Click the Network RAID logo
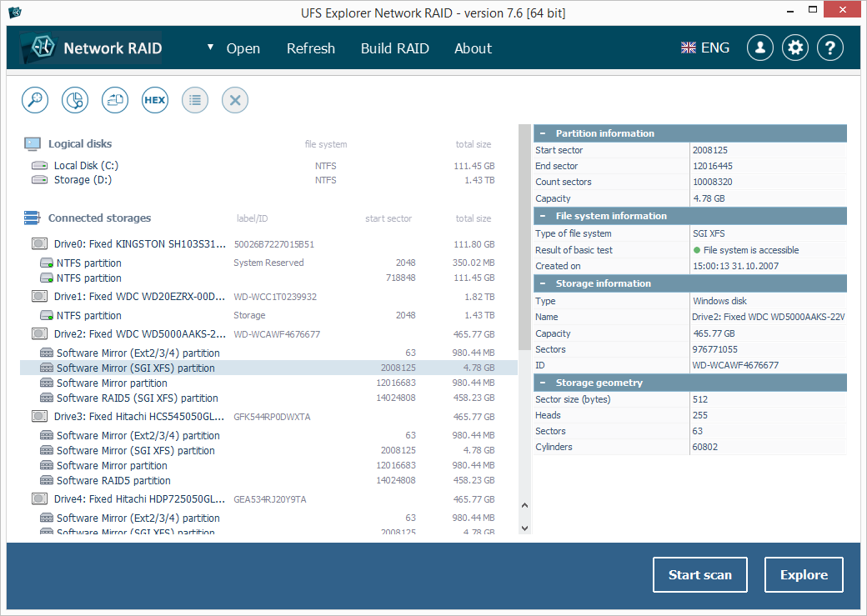The width and height of the screenshot is (867, 616). (91, 48)
